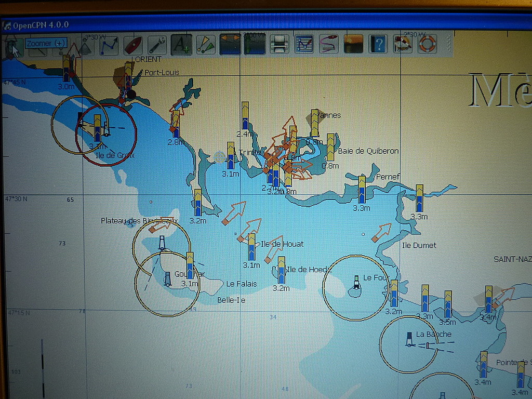Click the toolbar drag grip dots
This screenshot has width=532, height=399.
448,44
